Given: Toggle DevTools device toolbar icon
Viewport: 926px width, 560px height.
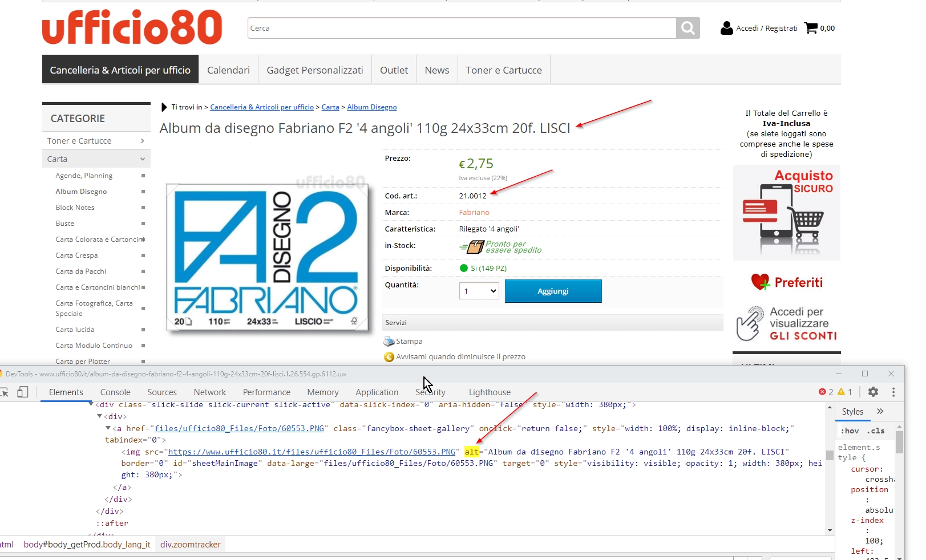Looking at the screenshot, I should 23,392.
